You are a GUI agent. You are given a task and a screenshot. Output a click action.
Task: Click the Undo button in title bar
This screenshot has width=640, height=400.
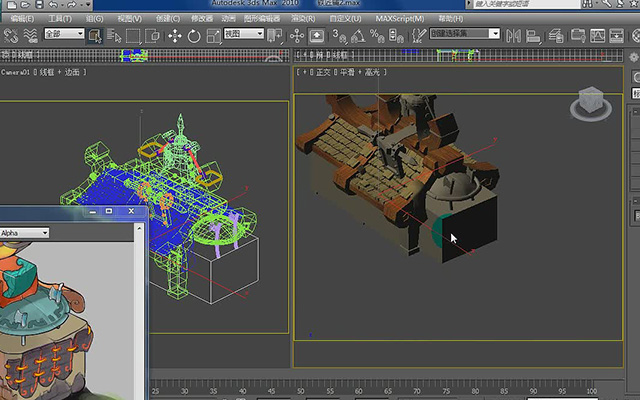click(x=53, y=4)
